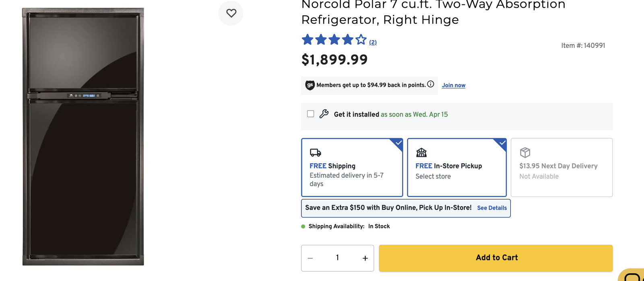Click the wrench installation icon
644x281 pixels.
point(324,114)
